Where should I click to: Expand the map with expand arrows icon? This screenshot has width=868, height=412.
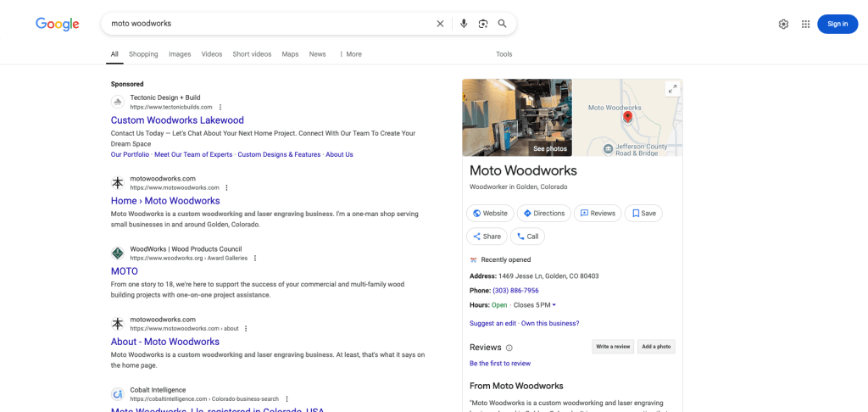(x=672, y=89)
